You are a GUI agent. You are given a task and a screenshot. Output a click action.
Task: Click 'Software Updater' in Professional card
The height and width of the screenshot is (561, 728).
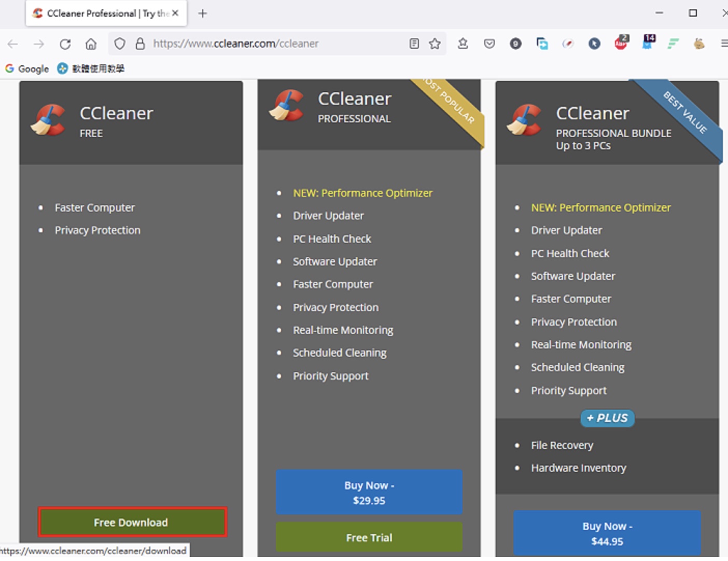pyautogui.click(x=335, y=262)
